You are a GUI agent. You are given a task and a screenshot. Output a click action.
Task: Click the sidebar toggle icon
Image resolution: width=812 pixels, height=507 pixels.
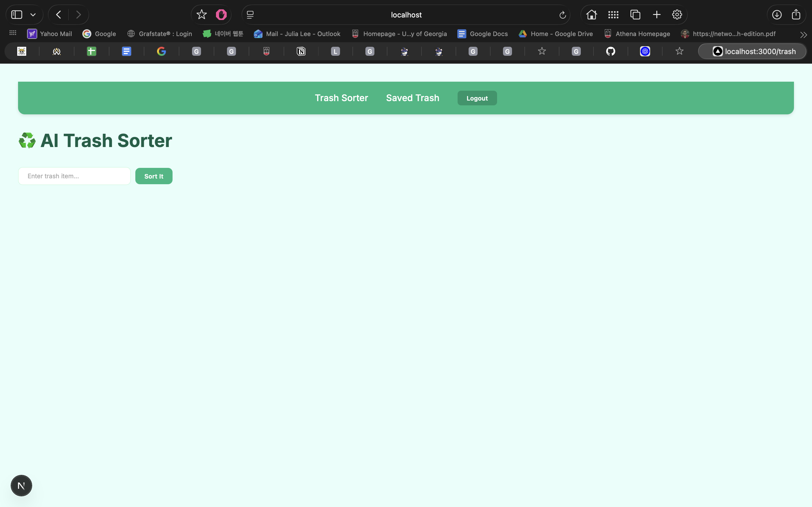(17, 15)
